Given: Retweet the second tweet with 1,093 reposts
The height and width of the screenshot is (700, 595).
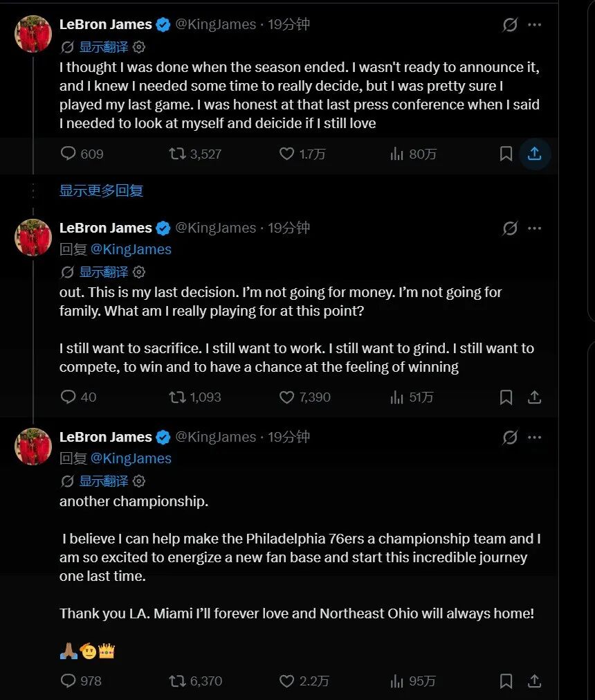Looking at the screenshot, I should tap(195, 397).
